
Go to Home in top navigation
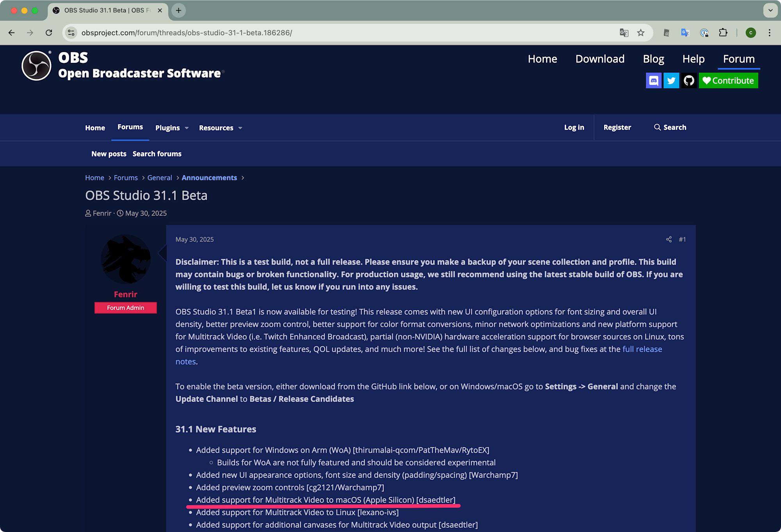tap(542, 59)
